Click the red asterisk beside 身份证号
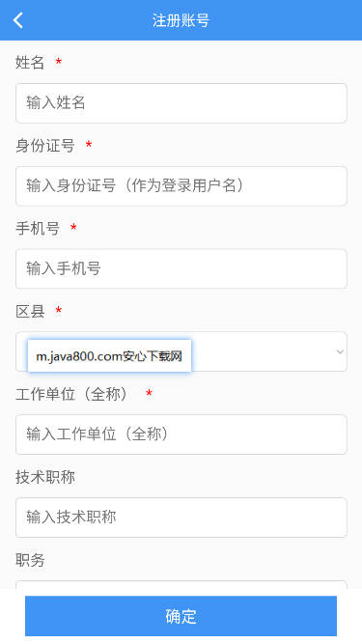Viewport: 362px width, 644px height. (89, 145)
